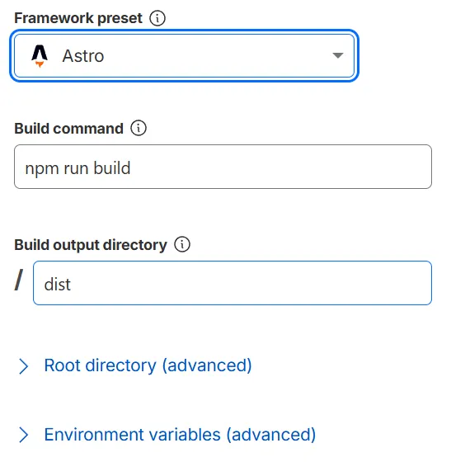Click the chevron next to Environment variables
This screenshot has height=476, width=451.
click(x=23, y=435)
